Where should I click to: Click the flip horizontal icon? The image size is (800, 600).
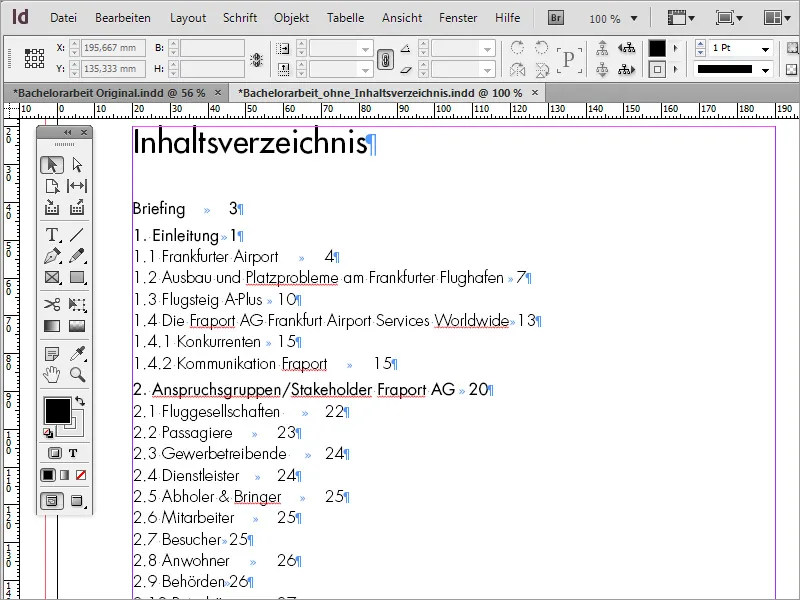(517, 69)
